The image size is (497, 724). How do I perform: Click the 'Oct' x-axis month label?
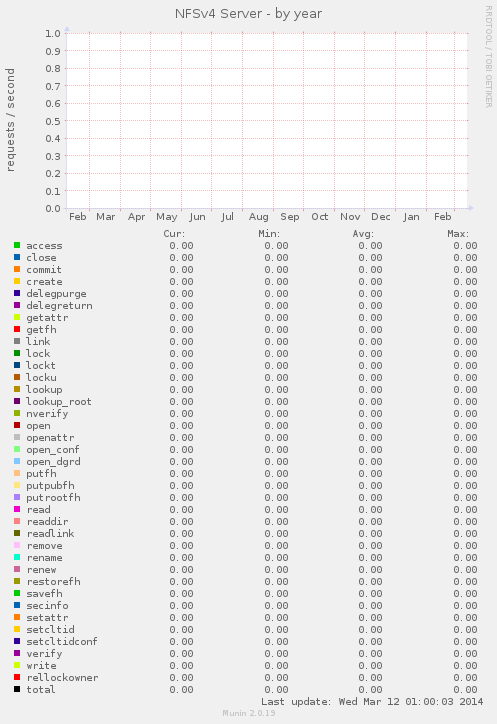point(320,217)
